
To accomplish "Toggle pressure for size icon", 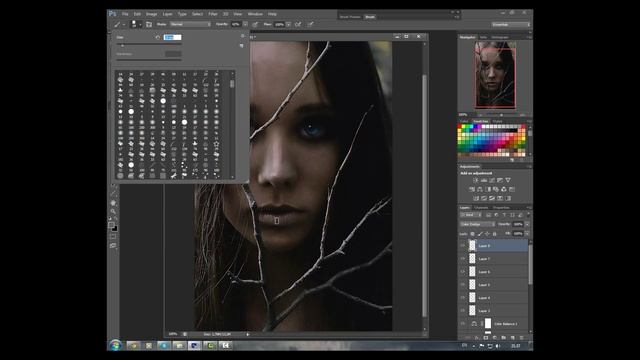I will (x=310, y=24).
